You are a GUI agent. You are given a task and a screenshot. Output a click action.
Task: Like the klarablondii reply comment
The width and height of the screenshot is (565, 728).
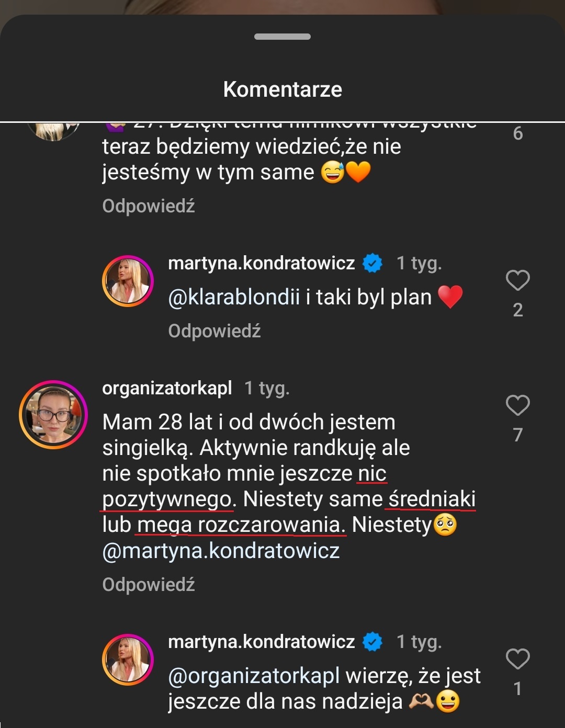coord(517,281)
